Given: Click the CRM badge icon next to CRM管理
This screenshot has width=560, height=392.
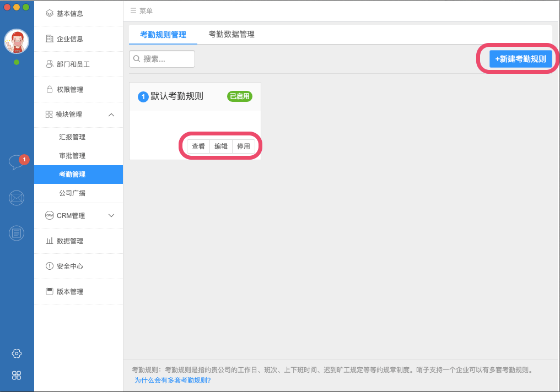Looking at the screenshot, I should click(x=50, y=215).
